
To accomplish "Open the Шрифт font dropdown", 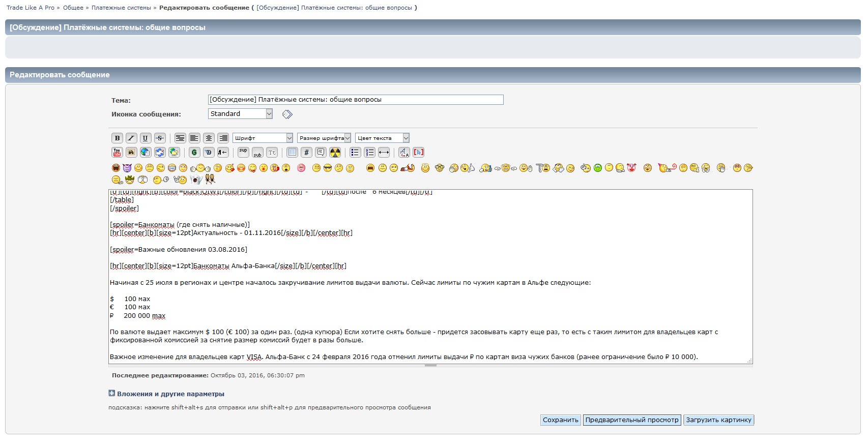I will click(263, 138).
